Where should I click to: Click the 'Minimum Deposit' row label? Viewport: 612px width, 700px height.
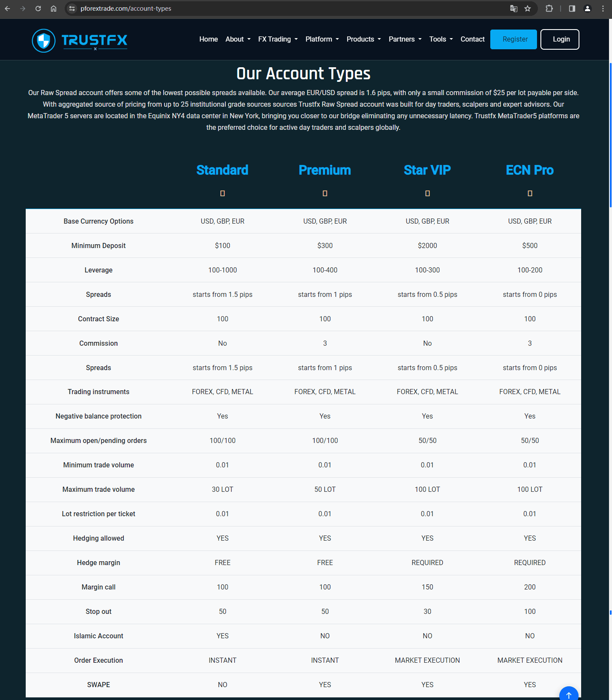click(99, 245)
